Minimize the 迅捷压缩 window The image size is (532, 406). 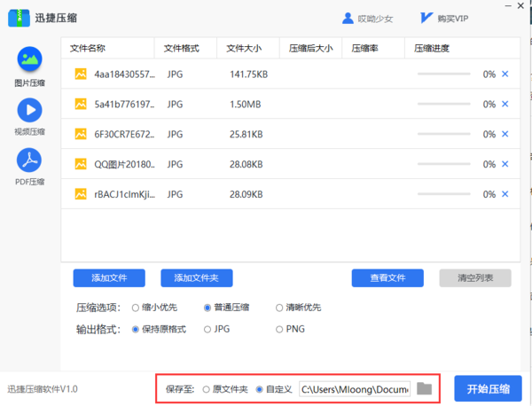508,6
